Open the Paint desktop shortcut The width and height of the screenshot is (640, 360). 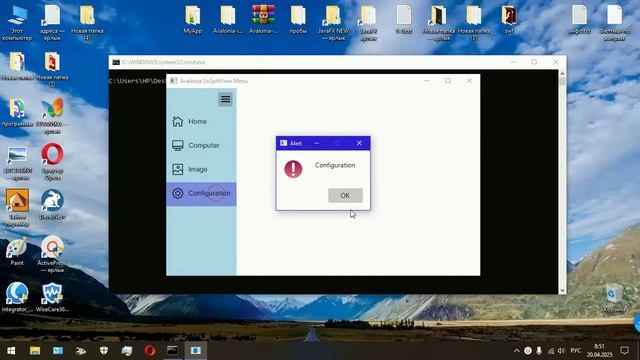(17, 251)
